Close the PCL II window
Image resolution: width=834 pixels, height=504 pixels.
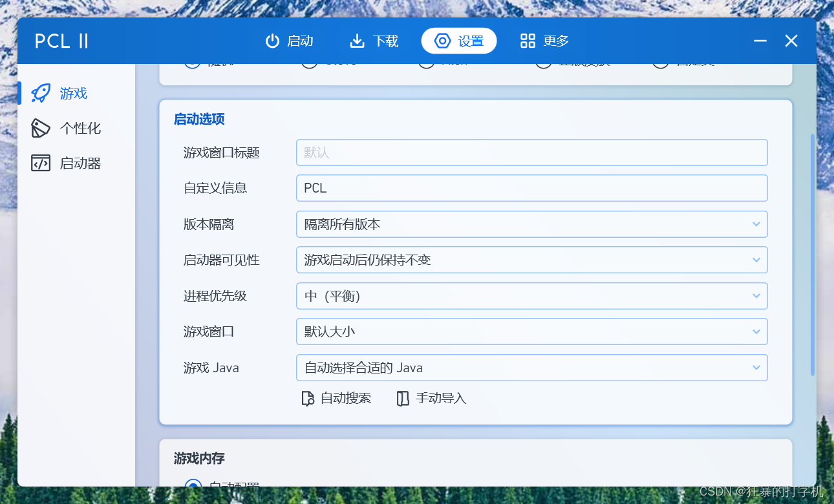point(791,41)
